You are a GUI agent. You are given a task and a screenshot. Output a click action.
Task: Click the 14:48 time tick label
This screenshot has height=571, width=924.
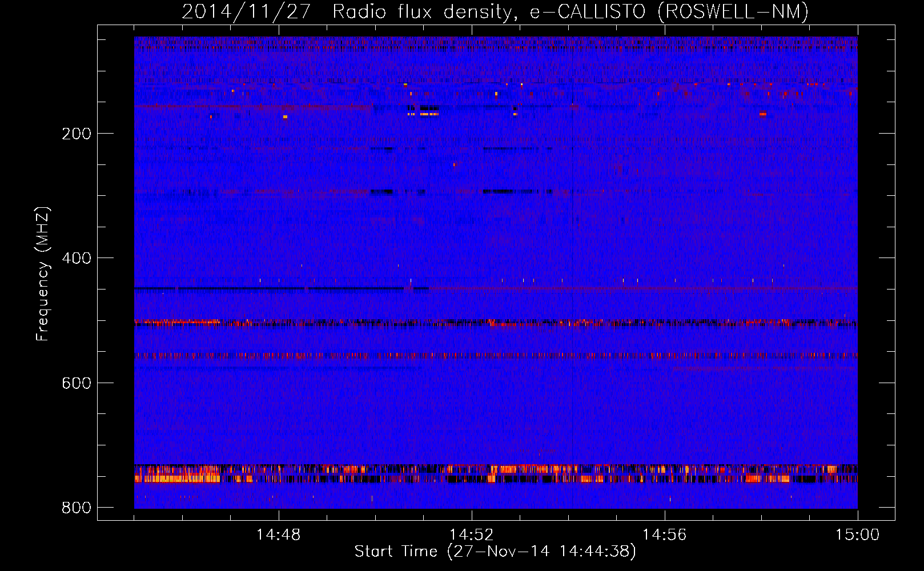click(x=279, y=535)
